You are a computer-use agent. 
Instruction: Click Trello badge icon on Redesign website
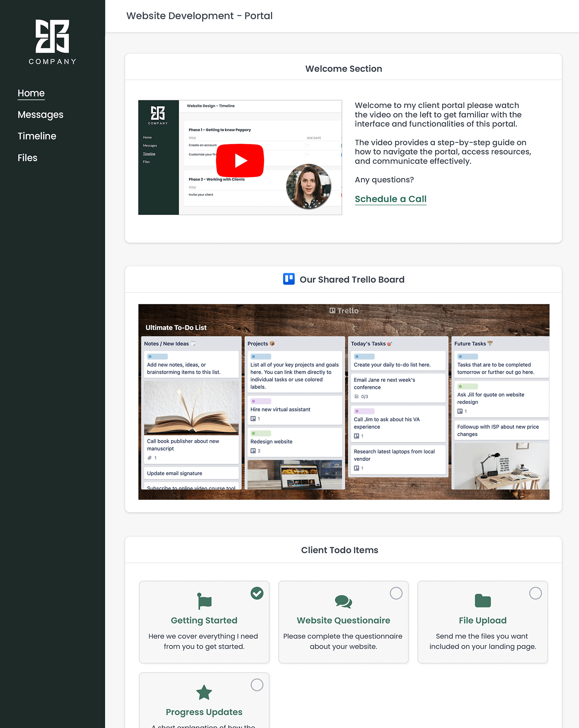pyautogui.click(x=253, y=451)
